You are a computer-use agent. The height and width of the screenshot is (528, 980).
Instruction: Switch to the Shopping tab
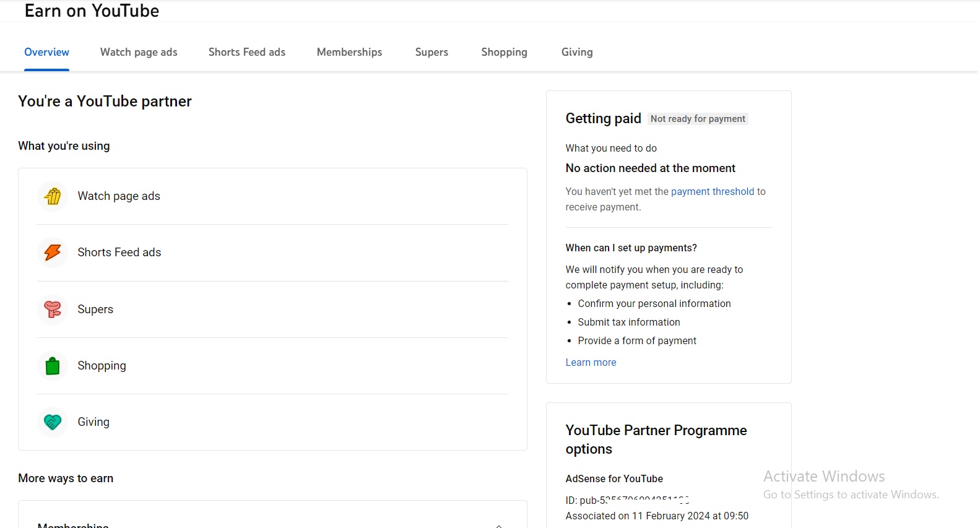point(505,52)
